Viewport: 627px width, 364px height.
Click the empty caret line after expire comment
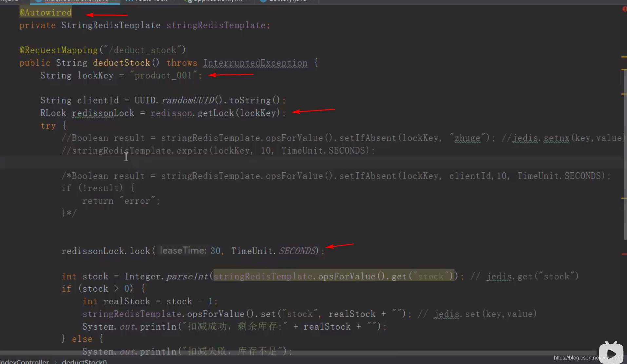[311, 163]
